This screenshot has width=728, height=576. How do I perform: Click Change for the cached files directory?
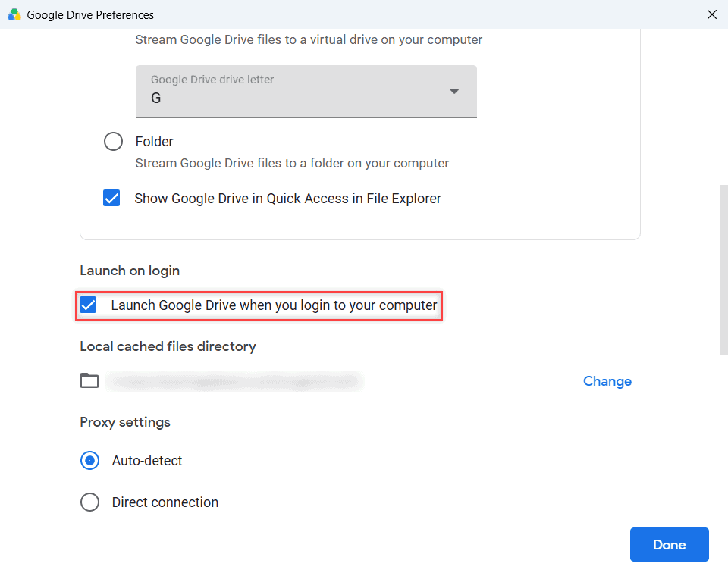coord(607,381)
